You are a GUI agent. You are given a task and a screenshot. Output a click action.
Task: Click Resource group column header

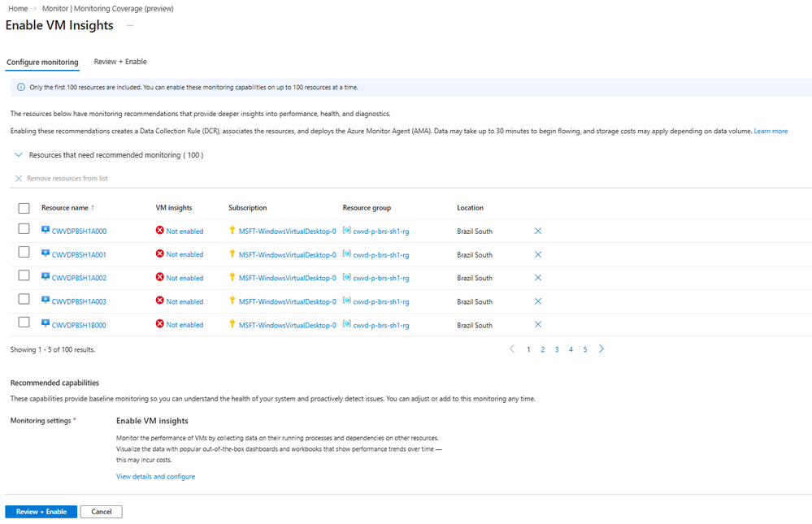click(367, 208)
